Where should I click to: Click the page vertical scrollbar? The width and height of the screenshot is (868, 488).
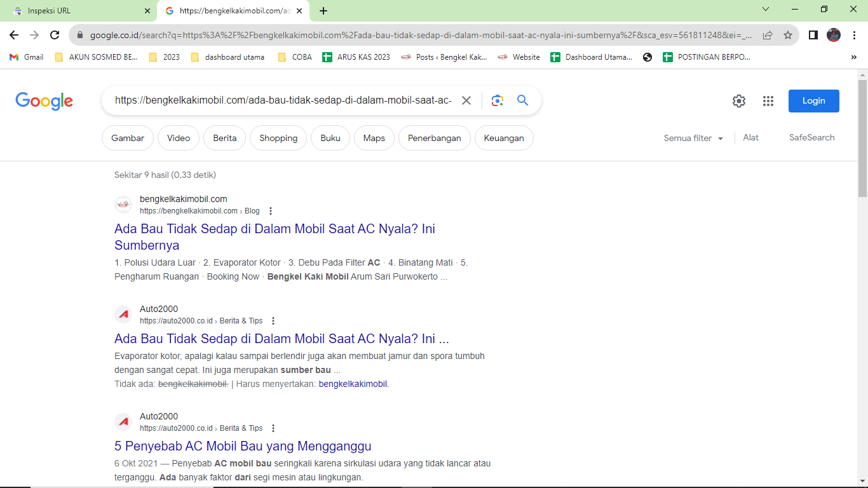[x=862, y=137]
